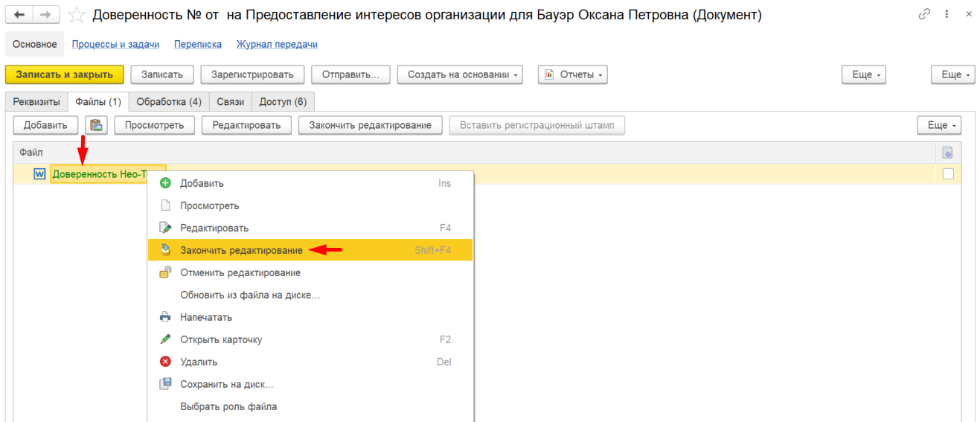This screenshot has width=980, height=422.
Task: Click clipboard paste icon next to Добавить
Action: 96,125
